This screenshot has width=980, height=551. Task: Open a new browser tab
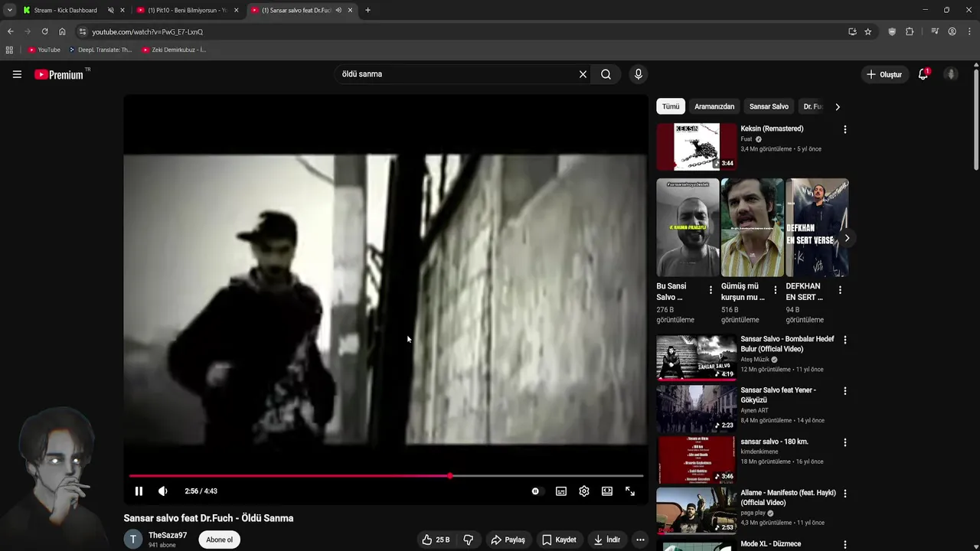click(367, 10)
